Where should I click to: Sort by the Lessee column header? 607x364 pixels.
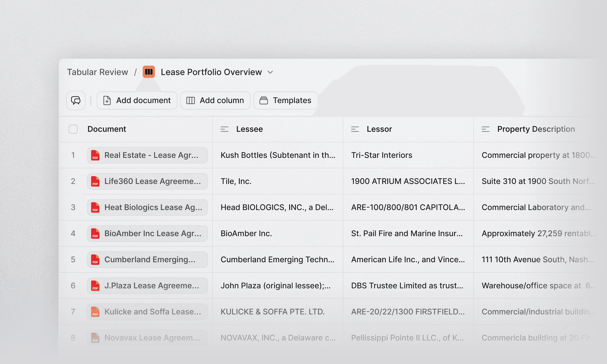(249, 129)
